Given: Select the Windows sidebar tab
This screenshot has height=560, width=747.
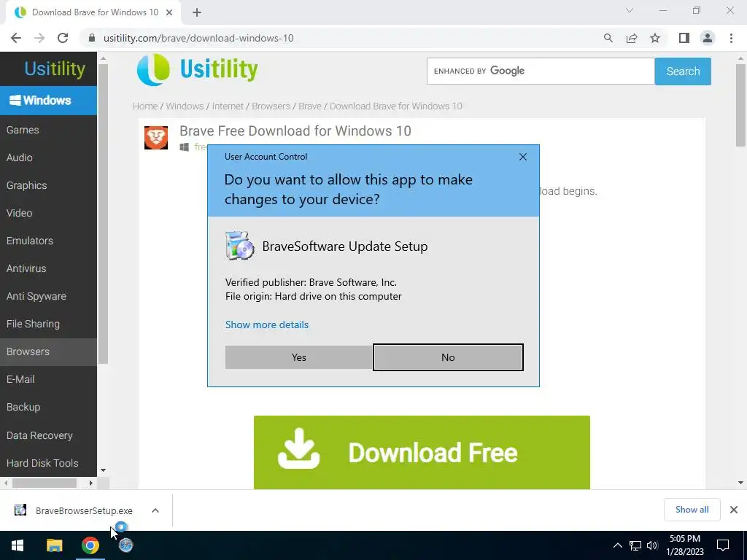Looking at the screenshot, I should point(48,101).
